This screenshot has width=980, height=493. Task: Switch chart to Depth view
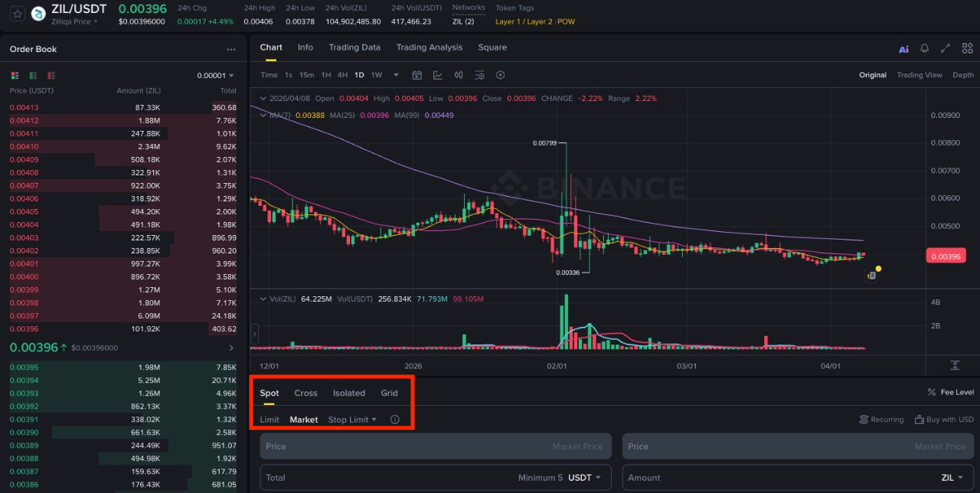(963, 75)
